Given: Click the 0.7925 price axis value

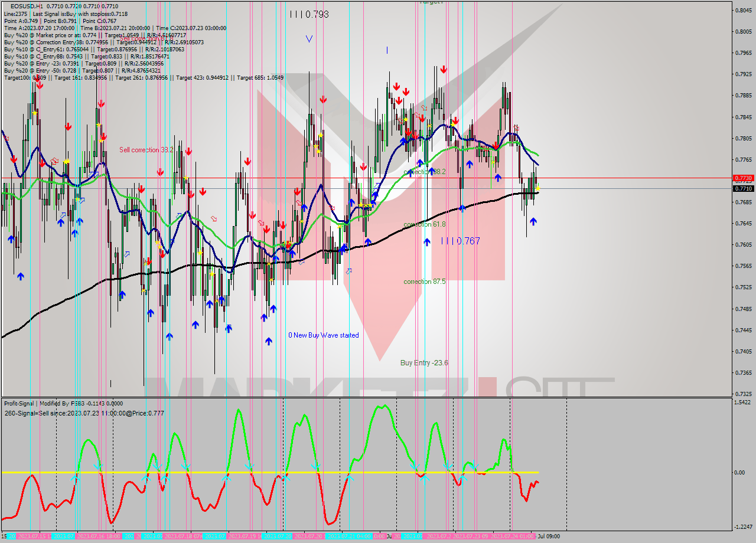Looking at the screenshot, I should click(743, 74).
